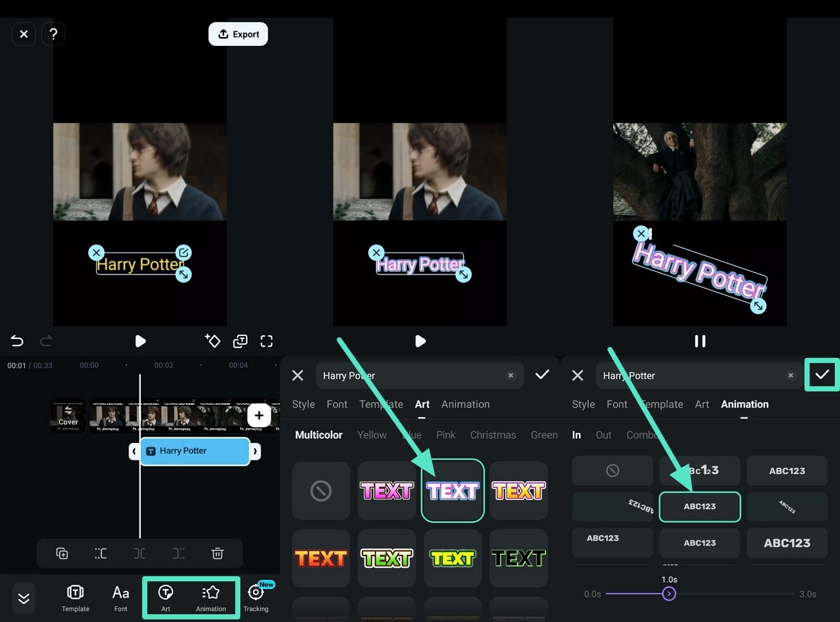Screen dimensions: 840x622
Task: Remove the yellow Harry Potter text overlay
Action: coord(96,253)
